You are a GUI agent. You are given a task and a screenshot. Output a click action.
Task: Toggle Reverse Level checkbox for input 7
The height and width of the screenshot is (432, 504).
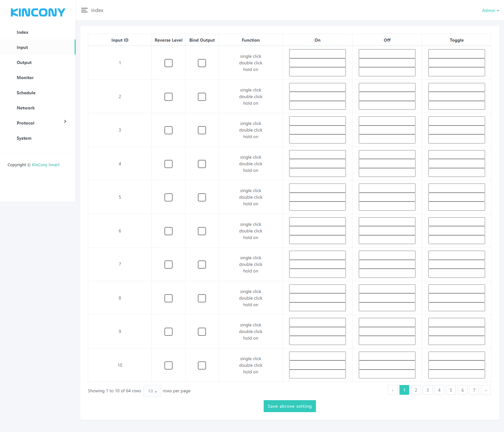pos(169,265)
